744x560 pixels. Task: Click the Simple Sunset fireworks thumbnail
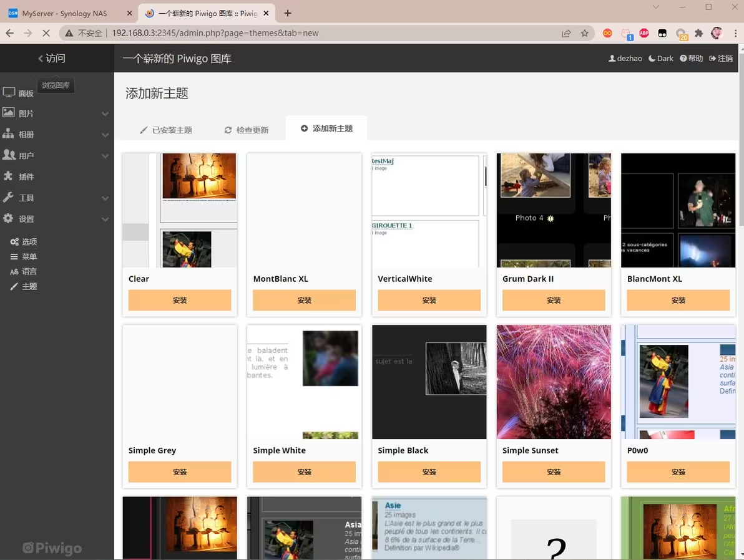point(554,382)
